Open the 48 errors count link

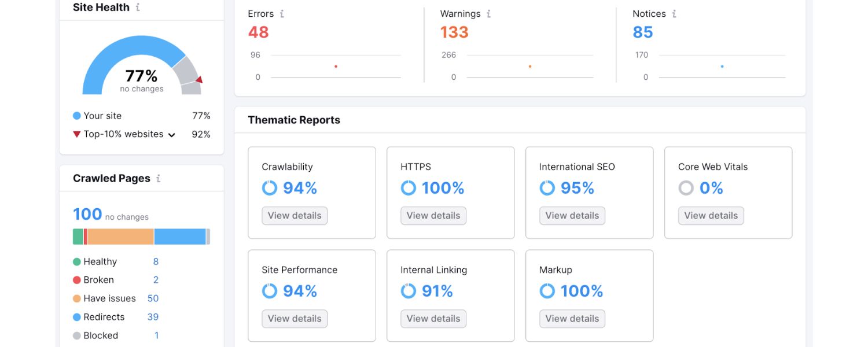pos(258,32)
